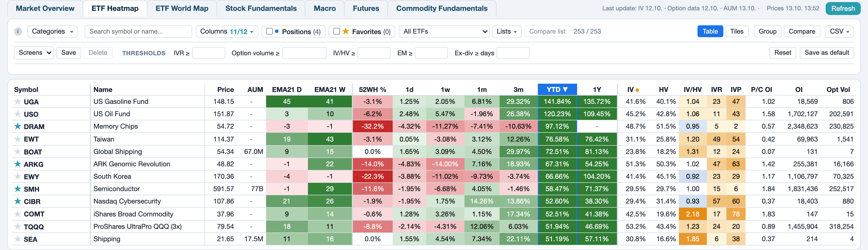
Task: Toggle favorite star for CIBR
Action: click(18, 201)
